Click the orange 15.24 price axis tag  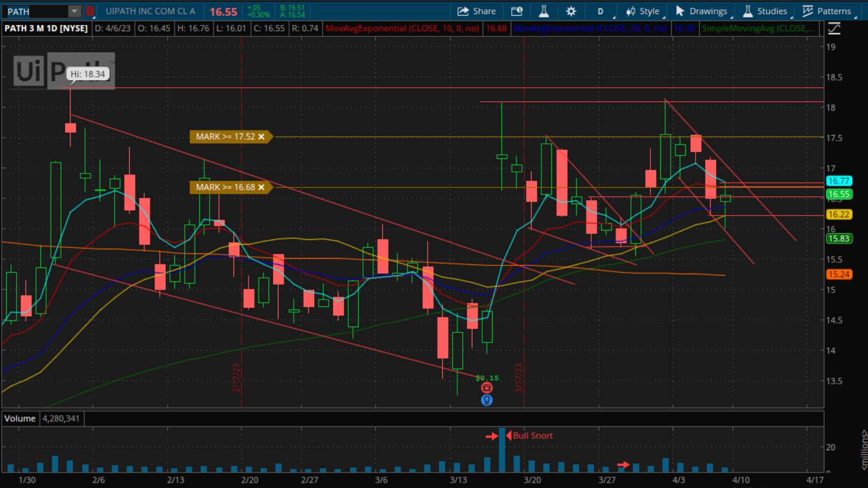point(838,274)
